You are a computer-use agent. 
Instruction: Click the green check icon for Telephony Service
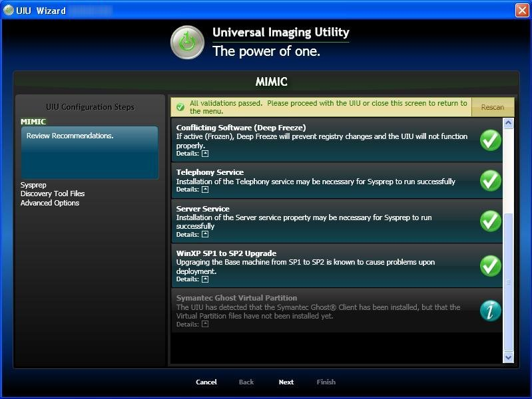(x=490, y=180)
